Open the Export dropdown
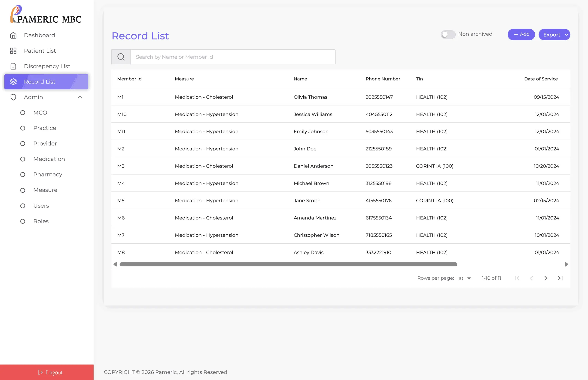 (x=554, y=35)
